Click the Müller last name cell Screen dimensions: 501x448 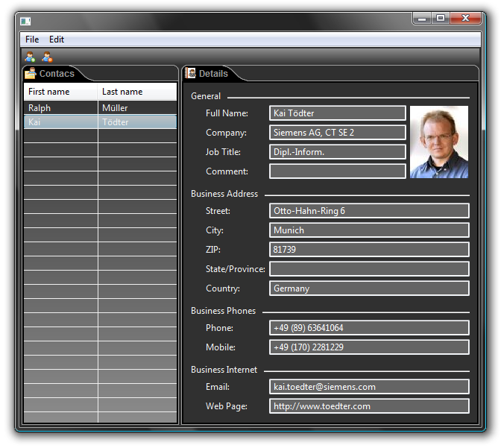[x=137, y=107]
